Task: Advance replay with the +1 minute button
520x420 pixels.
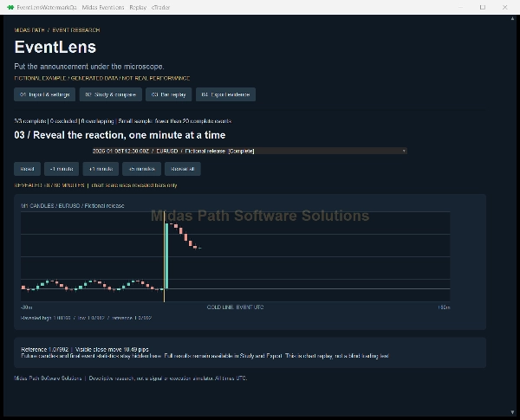Action: 101,169
